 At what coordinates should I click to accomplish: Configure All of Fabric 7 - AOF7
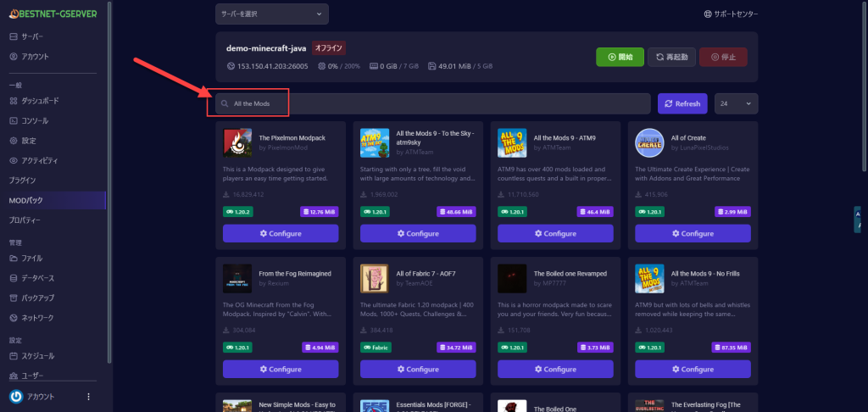(418, 369)
